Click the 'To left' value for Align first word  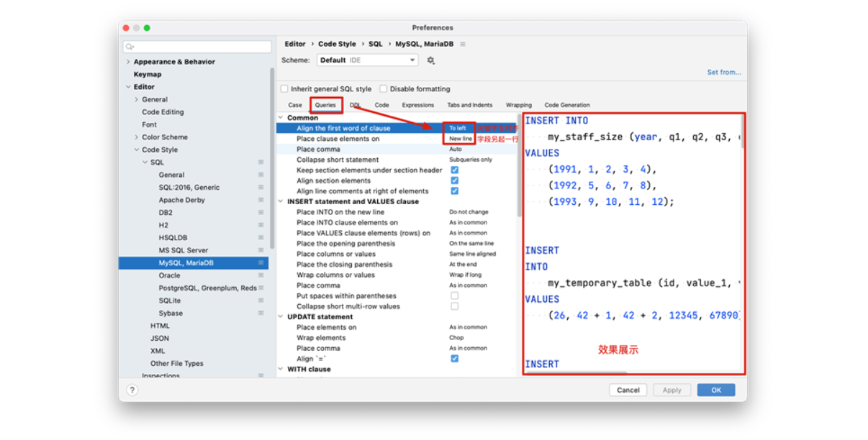[458, 129]
